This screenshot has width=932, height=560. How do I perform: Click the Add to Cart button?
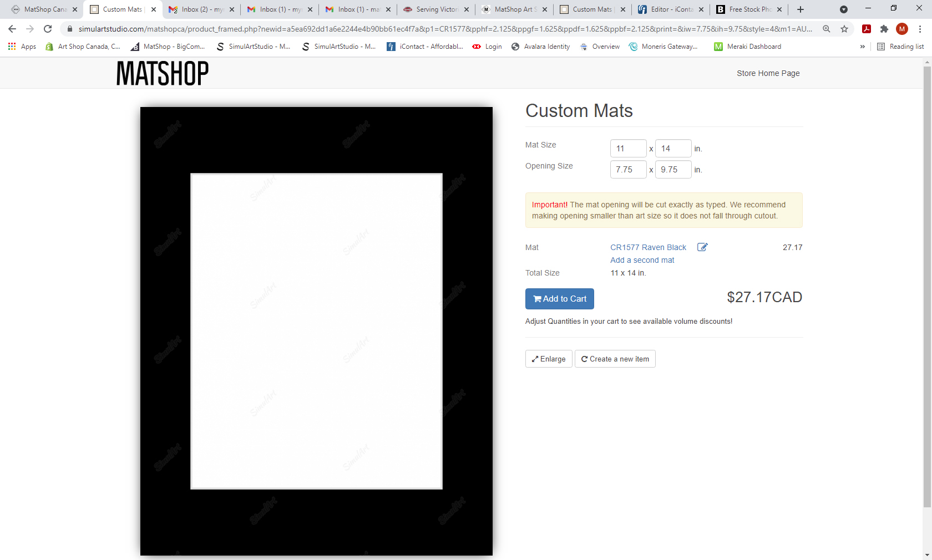pyautogui.click(x=559, y=299)
